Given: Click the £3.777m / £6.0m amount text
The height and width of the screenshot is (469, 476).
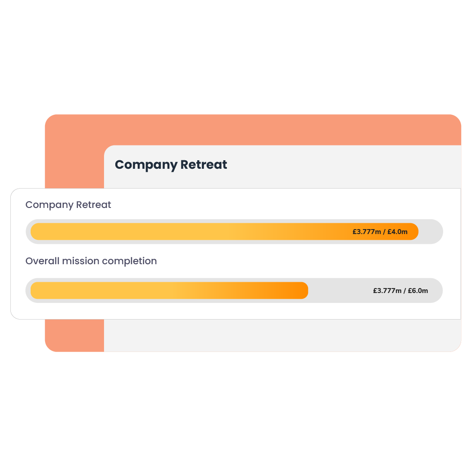Looking at the screenshot, I should click(x=400, y=291).
